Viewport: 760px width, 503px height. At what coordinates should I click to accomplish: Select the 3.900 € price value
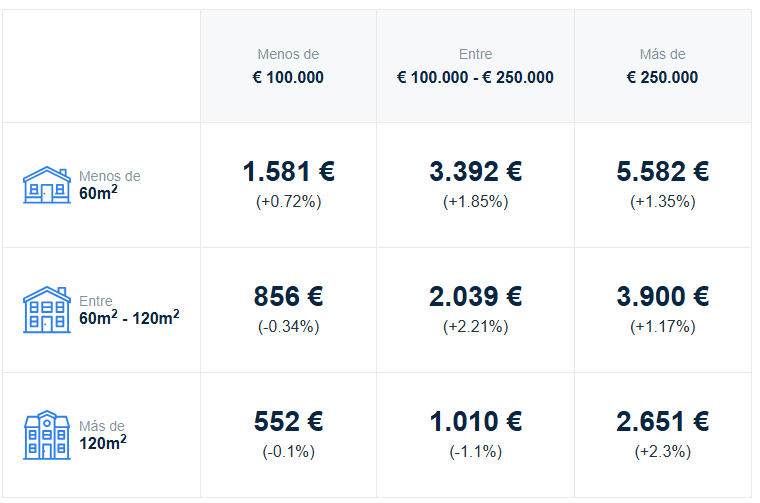(x=663, y=297)
